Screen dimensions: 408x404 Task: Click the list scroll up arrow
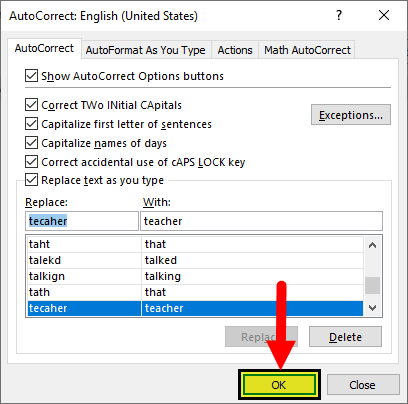pos(372,246)
